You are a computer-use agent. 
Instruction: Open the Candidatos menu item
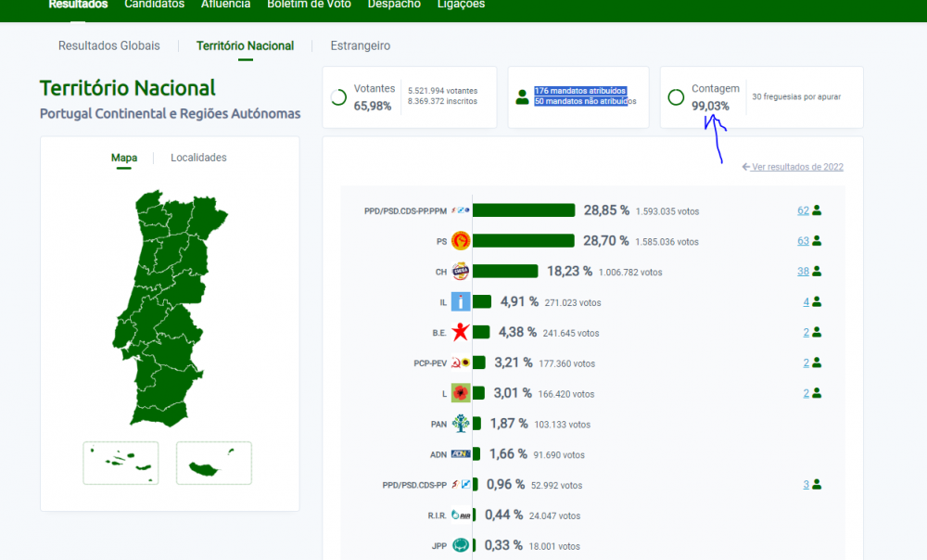pos(154,4)
